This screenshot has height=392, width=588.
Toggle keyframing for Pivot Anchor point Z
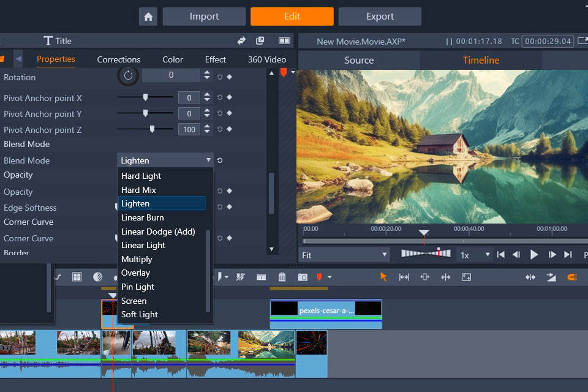230,129
